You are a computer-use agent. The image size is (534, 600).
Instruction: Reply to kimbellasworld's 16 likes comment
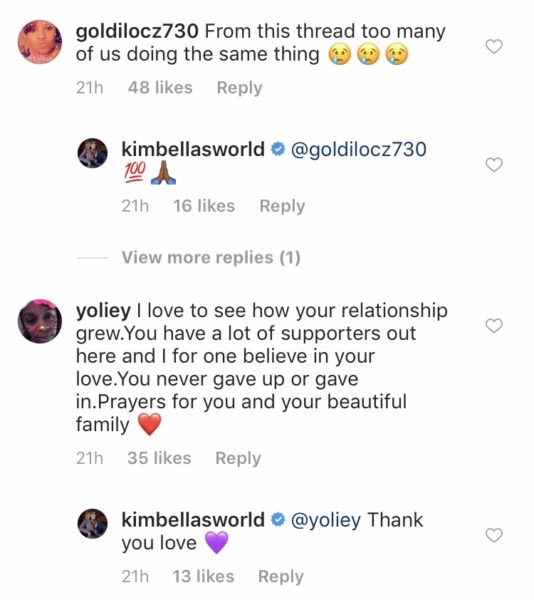[x=282, y=206]
